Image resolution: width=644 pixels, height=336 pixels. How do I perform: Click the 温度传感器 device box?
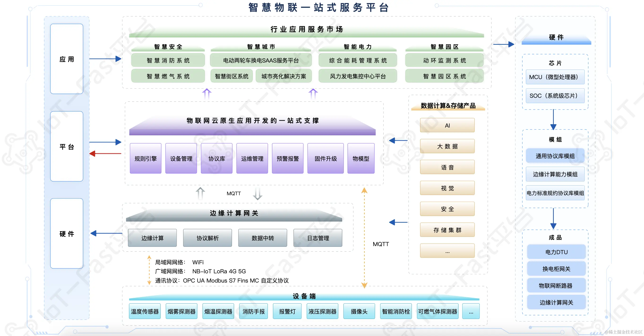click(145, 311)
